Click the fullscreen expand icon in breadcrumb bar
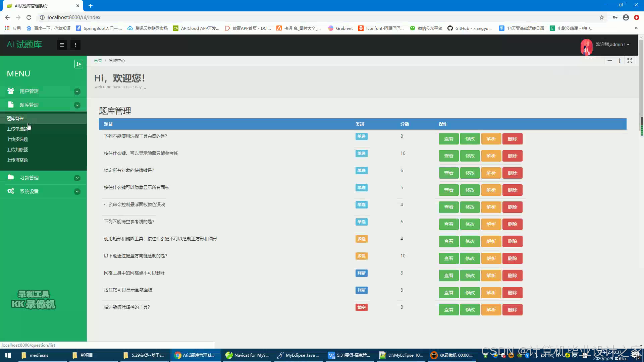This screenshot has height=362, width=644. click(x=630, y=61)
